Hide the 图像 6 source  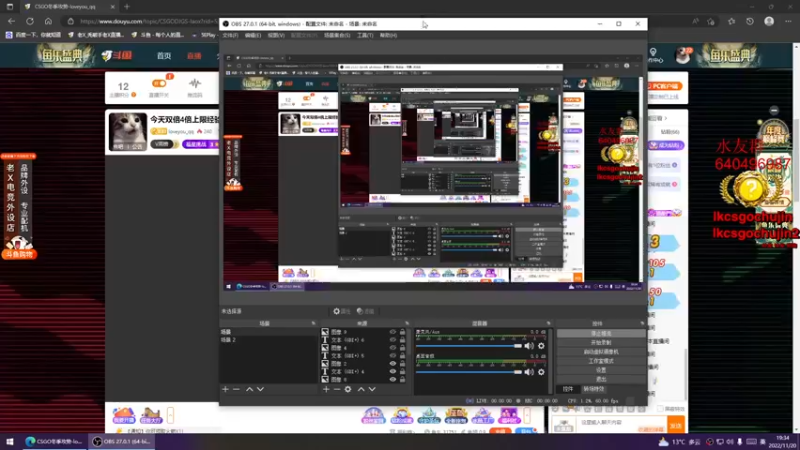coord(392,380)
